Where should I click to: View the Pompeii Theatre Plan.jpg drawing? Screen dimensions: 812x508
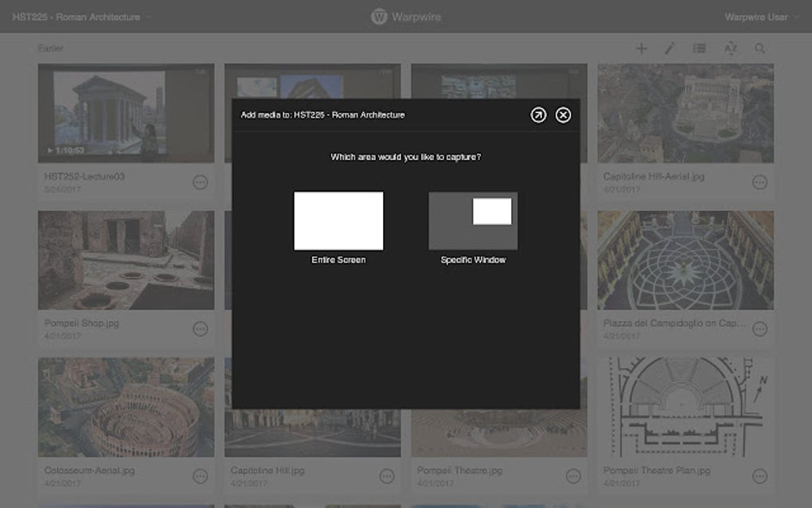click(x=684, y=408)
